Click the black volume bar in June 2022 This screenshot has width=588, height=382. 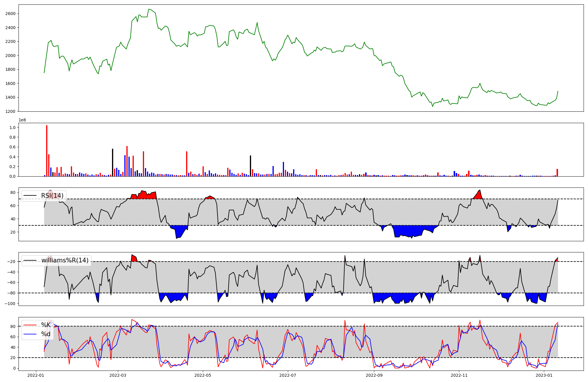click(x=250, y=166)
